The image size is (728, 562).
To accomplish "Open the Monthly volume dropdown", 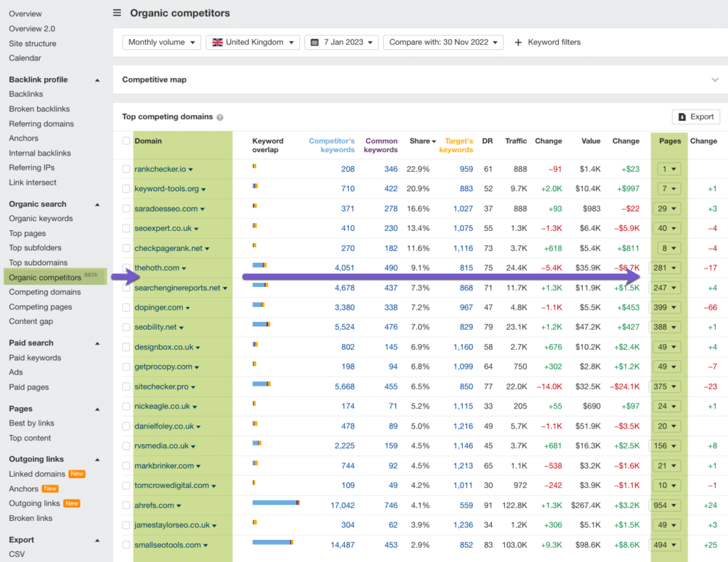I will point(161,43).
